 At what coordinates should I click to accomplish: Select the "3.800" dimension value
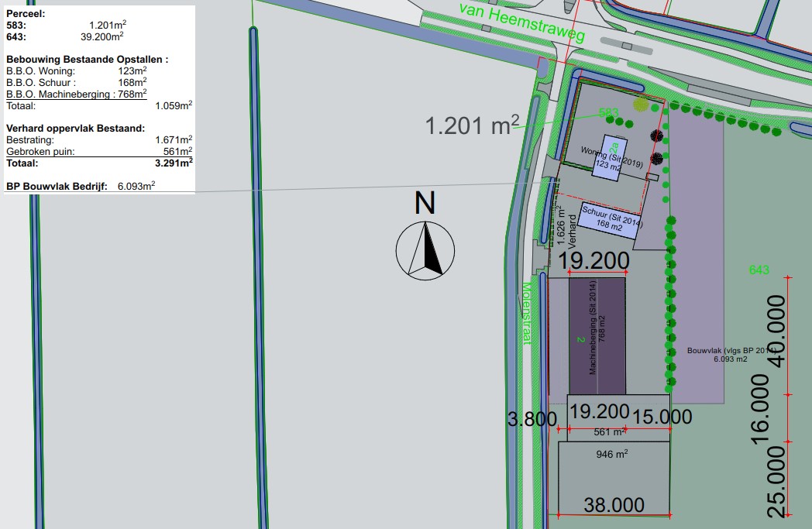pyautogui.click(x=532, y=419)
